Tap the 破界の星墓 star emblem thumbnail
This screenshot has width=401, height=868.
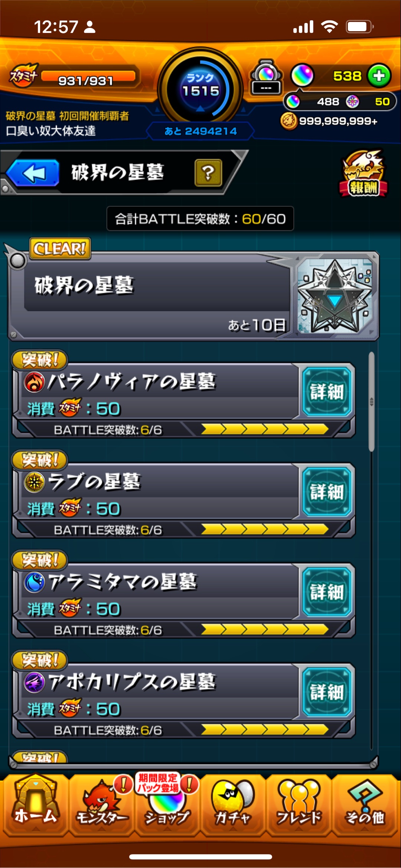pos(335,296)
